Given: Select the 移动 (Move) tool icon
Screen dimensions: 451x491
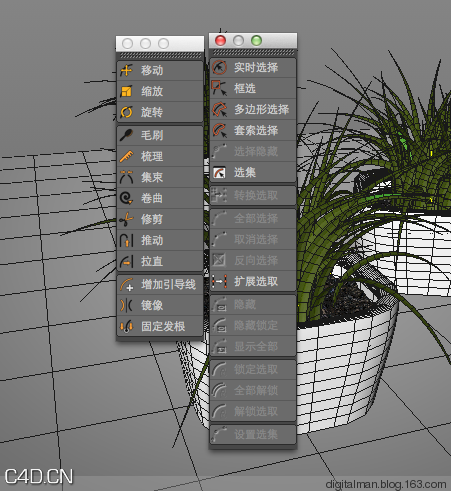Looking at the screenshot, I should 126,70.
